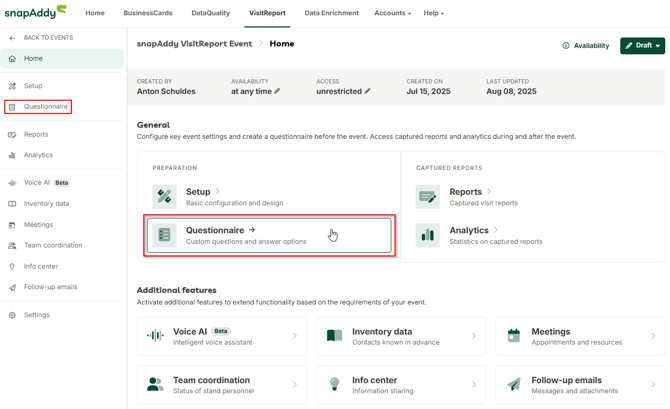Screen dimensions: 670x409
Task: Select the VisitReport tab
Action: point(267,13)
